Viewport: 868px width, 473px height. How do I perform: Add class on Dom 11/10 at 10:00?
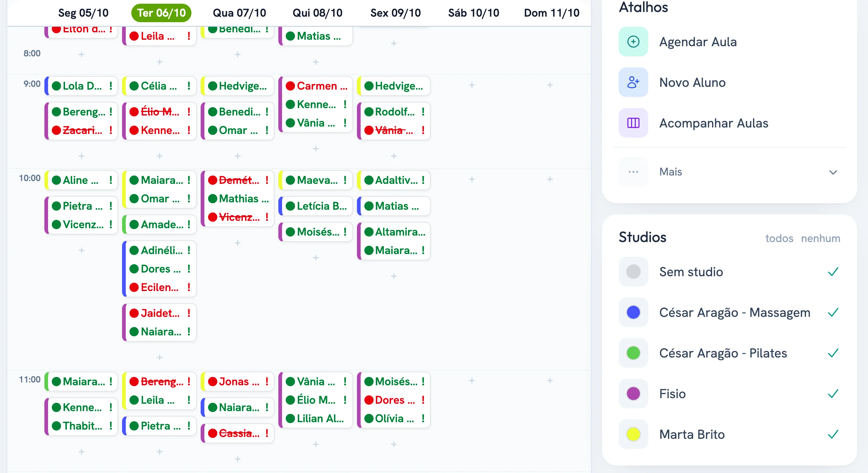pyautogui.click(x=550, y=180)
